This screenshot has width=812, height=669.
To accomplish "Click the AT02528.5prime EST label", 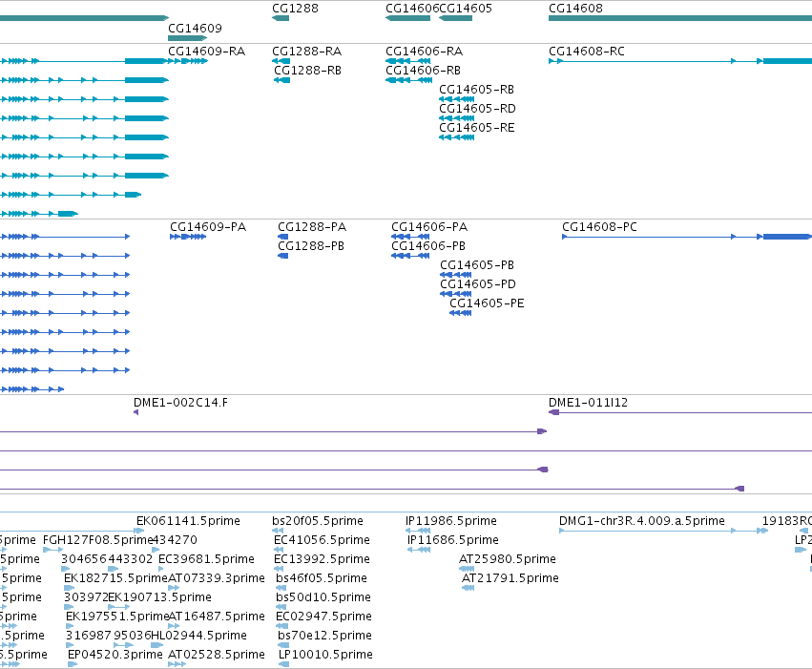I will point(217,655).
